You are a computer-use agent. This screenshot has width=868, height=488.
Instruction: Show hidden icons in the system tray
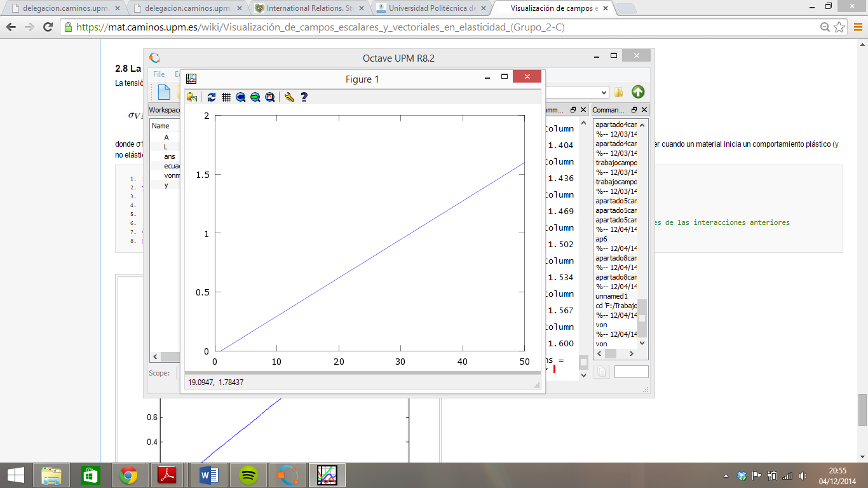[726, 476]
